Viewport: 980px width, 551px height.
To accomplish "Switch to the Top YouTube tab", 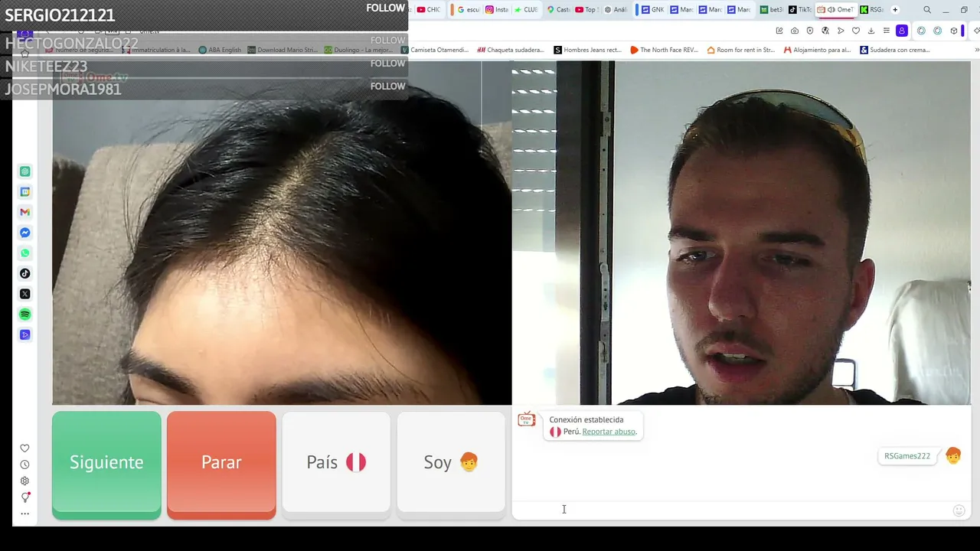I will (x=586, y=10).
